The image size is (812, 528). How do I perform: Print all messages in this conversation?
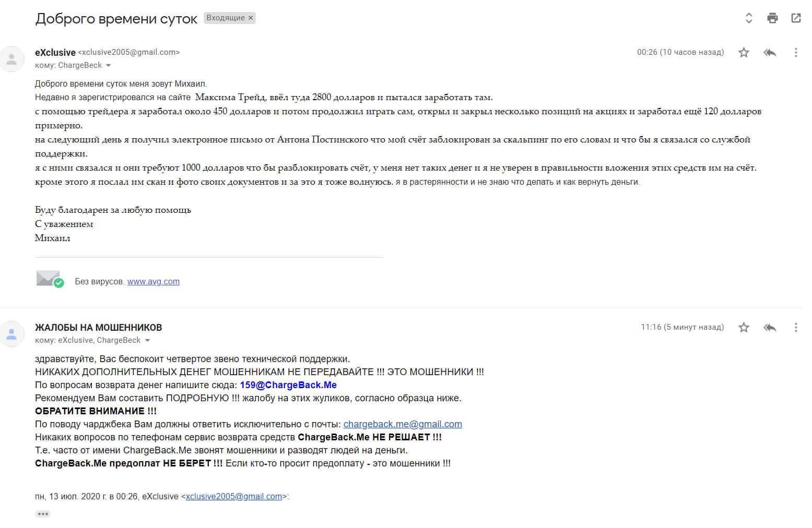click(772, 18)
